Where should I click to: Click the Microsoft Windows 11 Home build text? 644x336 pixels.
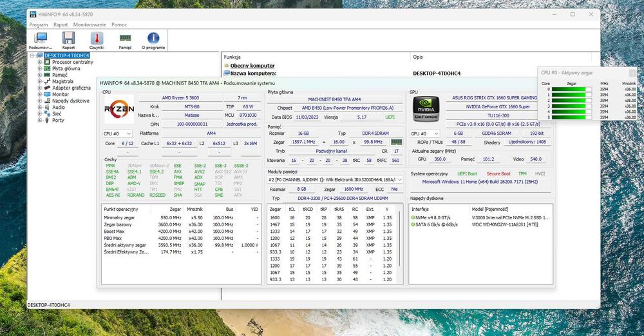tap(480, 182)
